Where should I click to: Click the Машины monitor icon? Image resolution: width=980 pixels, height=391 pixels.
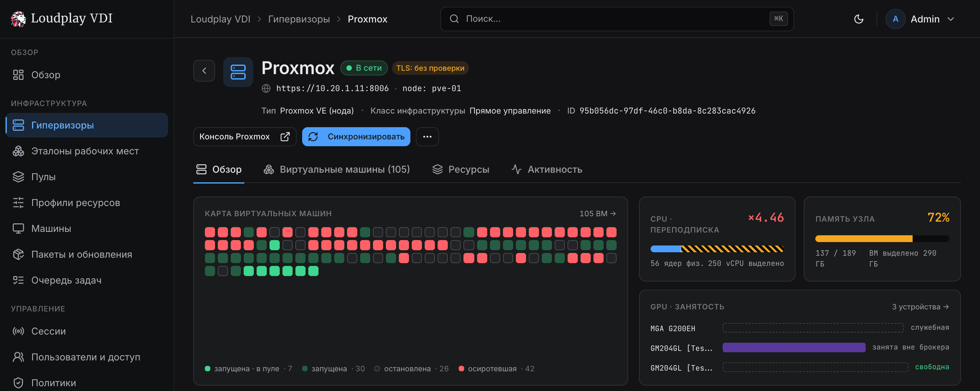click(18, 229)
